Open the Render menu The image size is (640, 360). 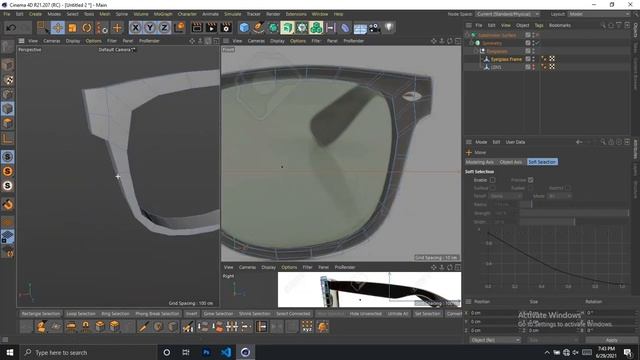[273, 14]
